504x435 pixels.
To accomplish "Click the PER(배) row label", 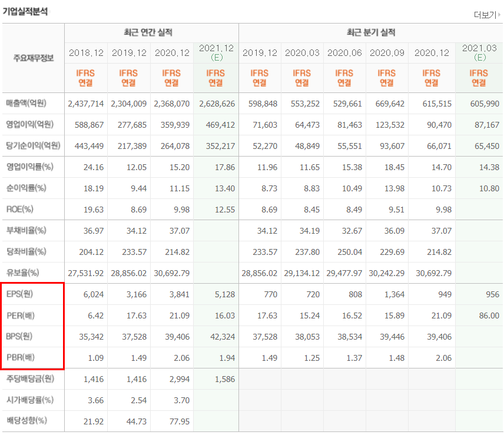I will pos(21,316).
